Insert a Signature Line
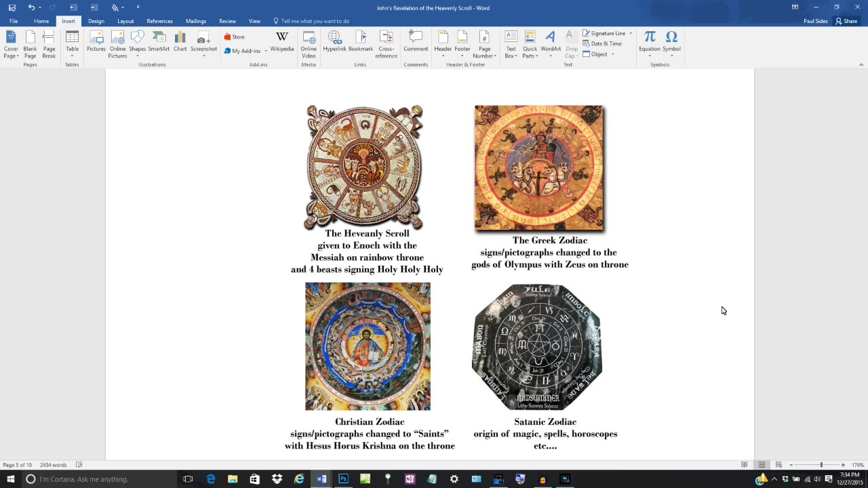The height and width of the screenshot is (488, 868). tap(604, 33)
